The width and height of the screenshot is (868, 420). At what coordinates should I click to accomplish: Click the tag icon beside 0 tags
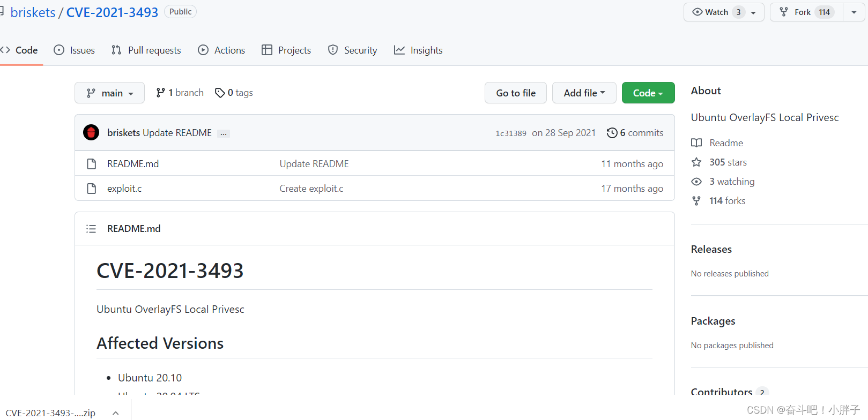coord(220,93)
